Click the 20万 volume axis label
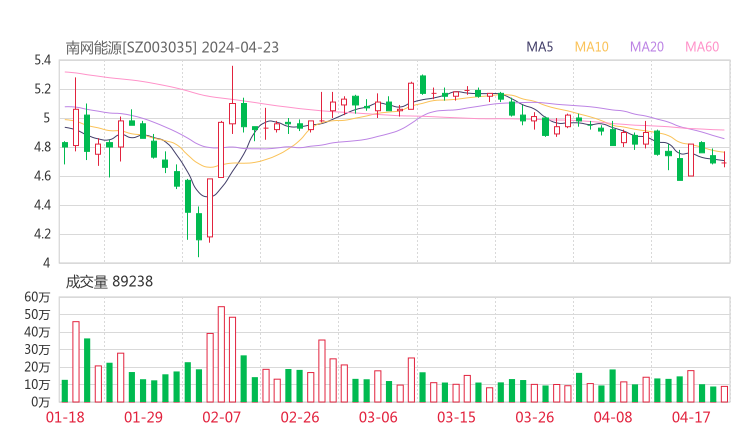Image resolution: width=740 pixels, height=440 pixels. coord(37,367)
